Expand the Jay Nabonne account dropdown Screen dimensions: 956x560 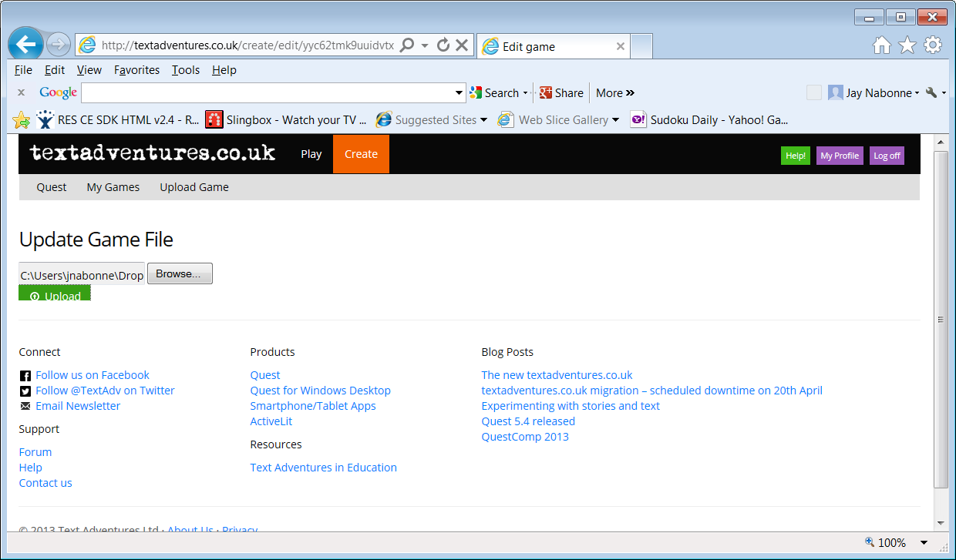(917, 93)
